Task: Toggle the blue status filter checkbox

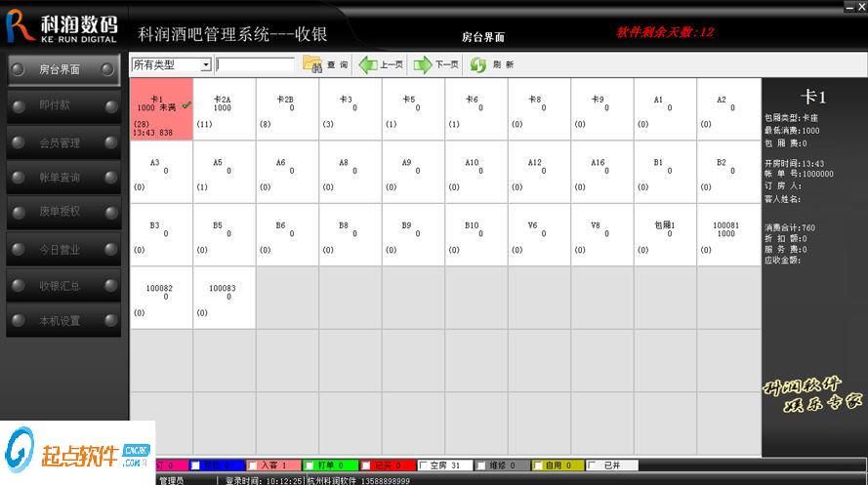Action: coord(195,465)
